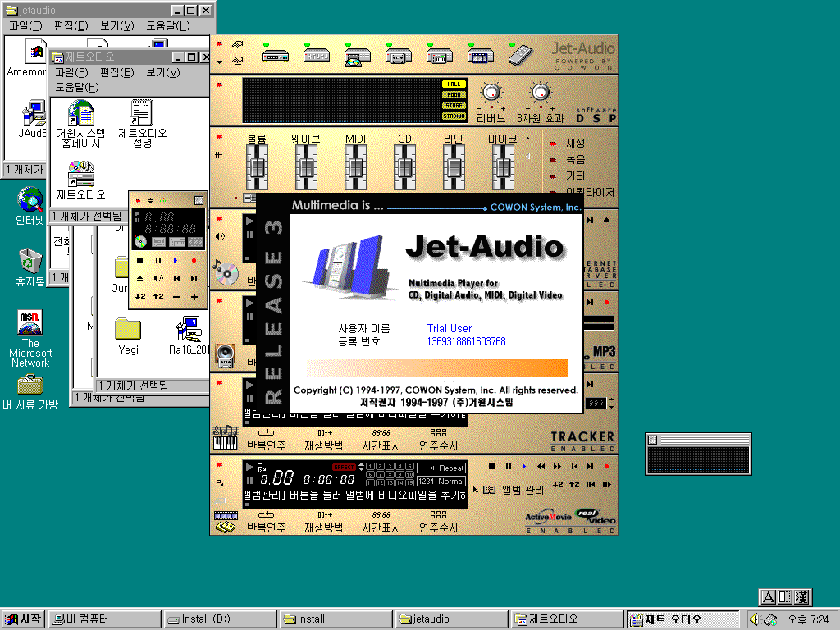Toggle the Repeat mode in video player
Screen dimensions: 840x630
[x=441, y=468]
